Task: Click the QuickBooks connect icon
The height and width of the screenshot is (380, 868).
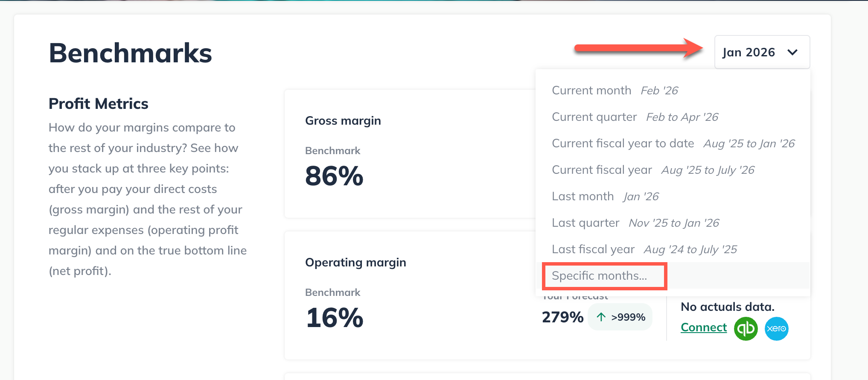Action: tap(745, 328)
